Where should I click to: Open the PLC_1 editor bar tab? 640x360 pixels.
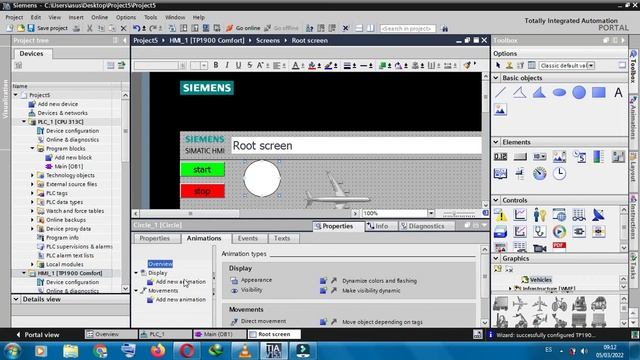[165, 334]
